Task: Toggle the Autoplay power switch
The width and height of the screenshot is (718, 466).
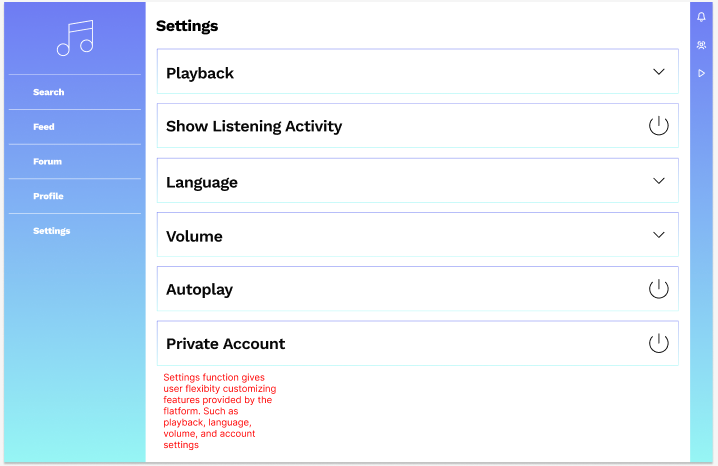Action: 658,289
